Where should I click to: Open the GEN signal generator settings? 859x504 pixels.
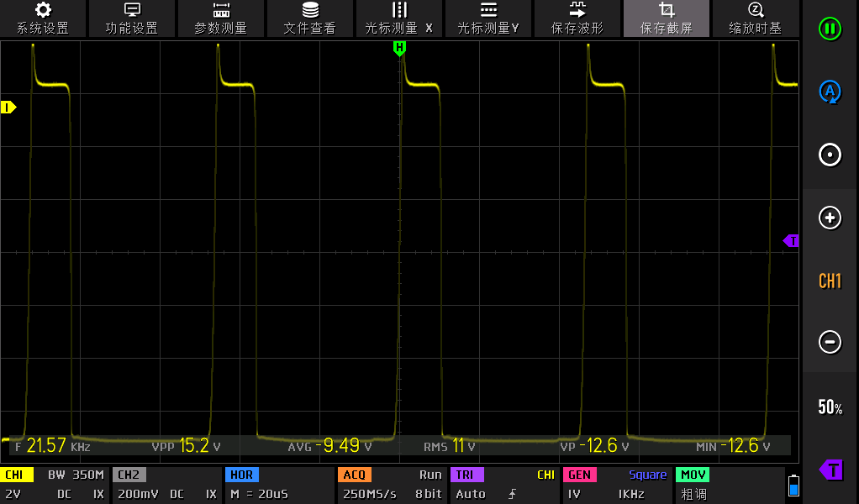(580, 475)
